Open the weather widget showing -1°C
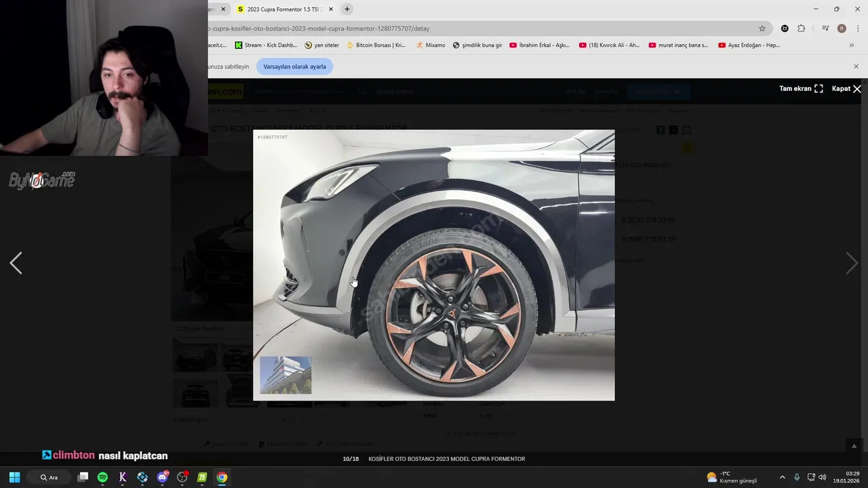The image size is (868, 488). [x=732, y=477]
